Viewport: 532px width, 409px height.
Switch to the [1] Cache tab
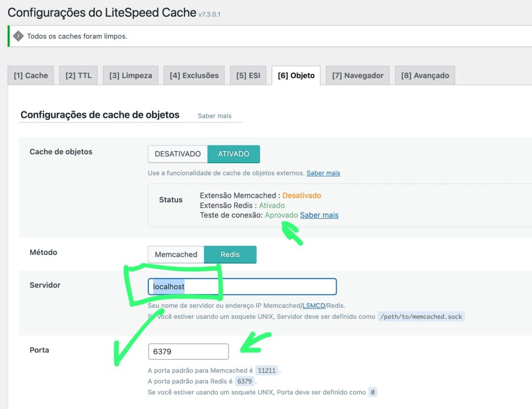(31, 75)
